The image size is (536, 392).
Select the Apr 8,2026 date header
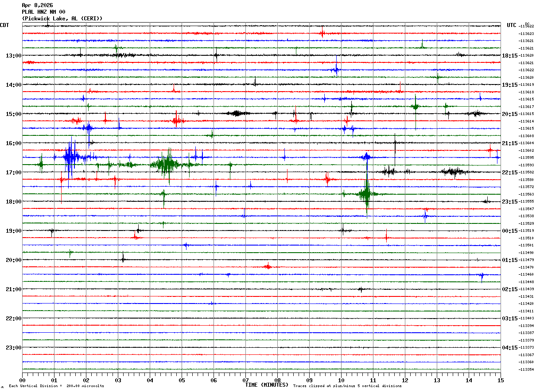(x=37, y=5)
